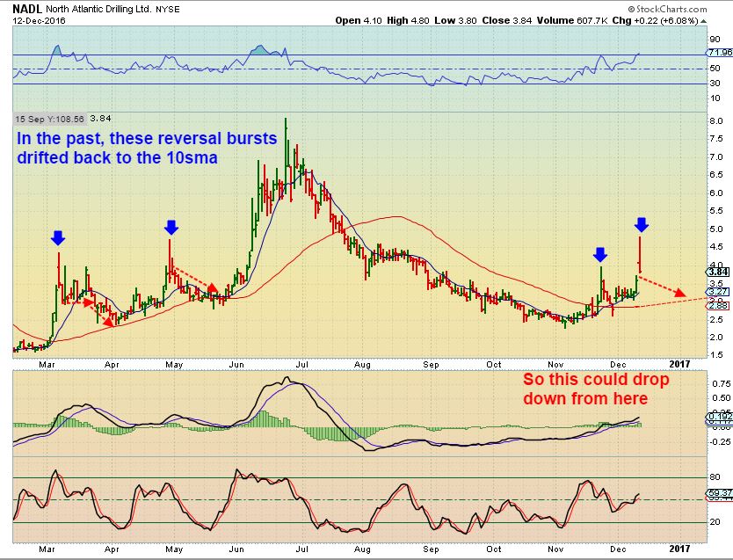Screen dimensions: 733x560
Task: Click the 90 level on RSI scale
Action: click(715, 40)
